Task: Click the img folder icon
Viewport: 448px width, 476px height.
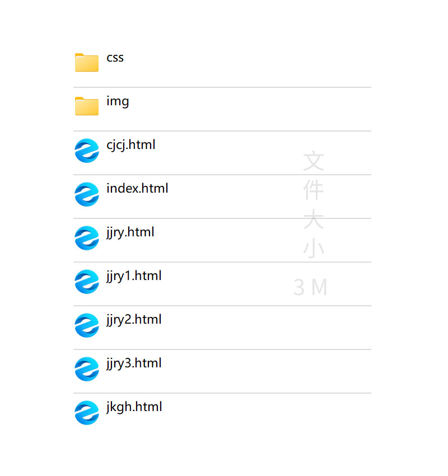Action: (87, 106)
